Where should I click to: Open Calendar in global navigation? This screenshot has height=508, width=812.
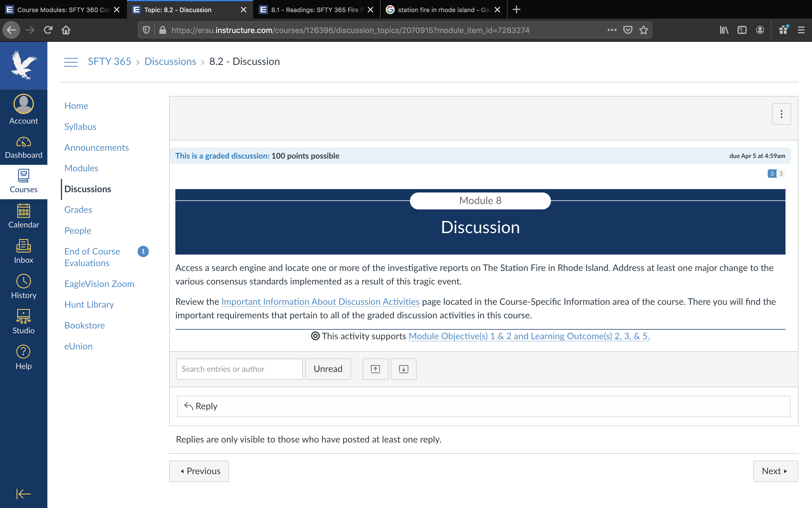click(x=23, y=217)
